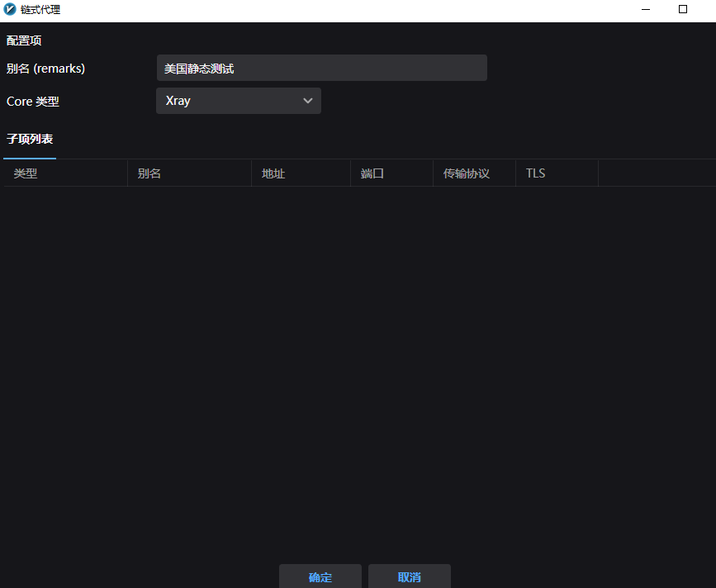The height and width of the screenshot is (588, 716).
Task: Sort by the 传输协议 column header
Action: tap(474, 173)
